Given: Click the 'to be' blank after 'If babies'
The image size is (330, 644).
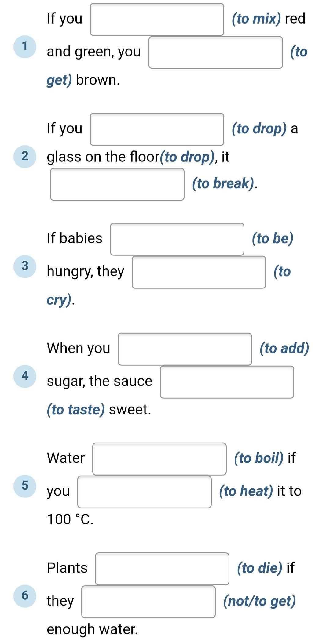Looking at the screenshot, I should click(x=177, y=239).
